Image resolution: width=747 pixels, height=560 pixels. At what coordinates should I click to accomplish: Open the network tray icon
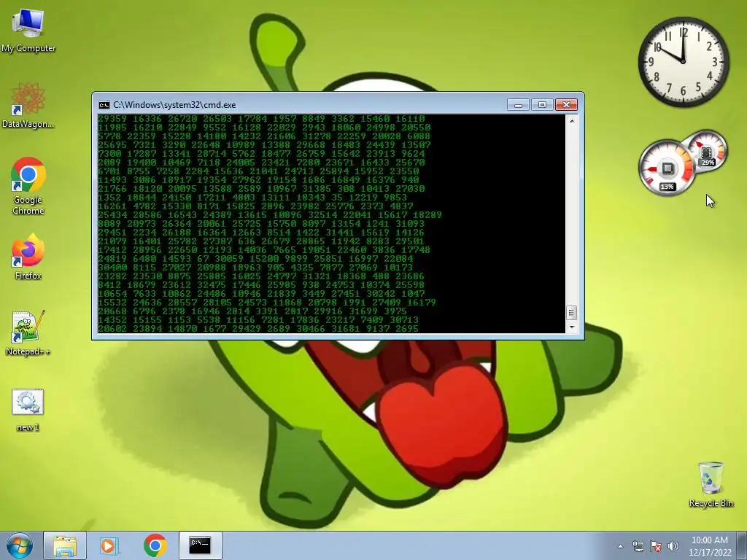click(x=638, y=546)
